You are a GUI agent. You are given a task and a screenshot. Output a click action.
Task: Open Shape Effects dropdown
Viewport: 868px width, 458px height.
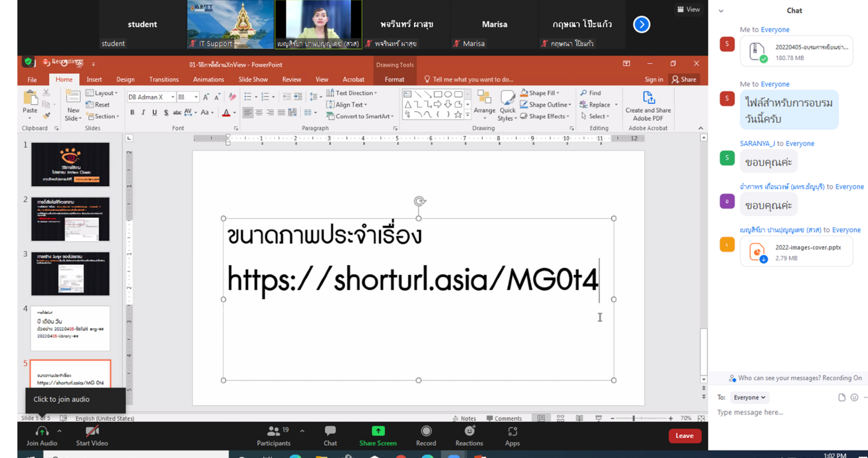pos(544,116)
